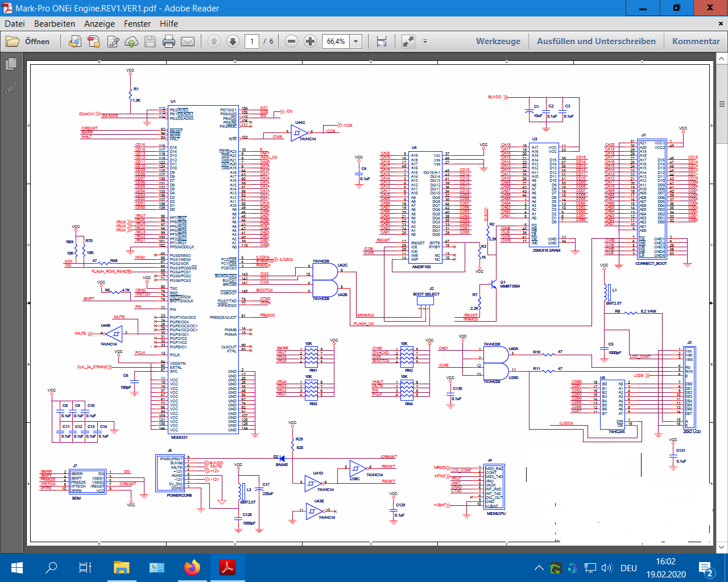Click into the page number field
728x582 pixels.
pos(252,41)
